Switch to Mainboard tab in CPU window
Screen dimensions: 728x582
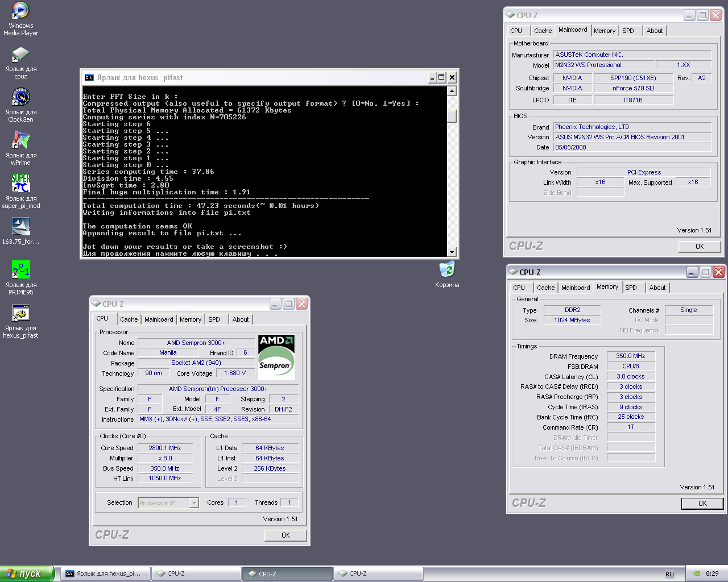click(159, 319)
